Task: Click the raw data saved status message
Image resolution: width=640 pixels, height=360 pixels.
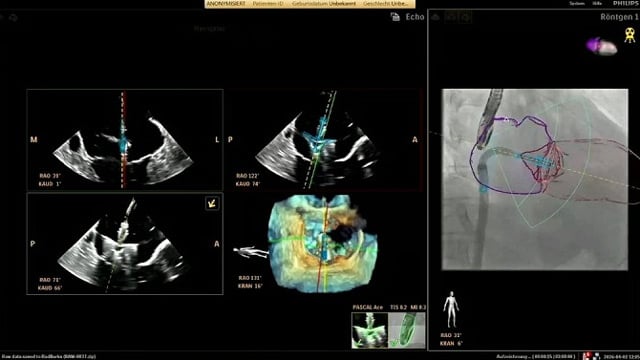Action: 49,356
